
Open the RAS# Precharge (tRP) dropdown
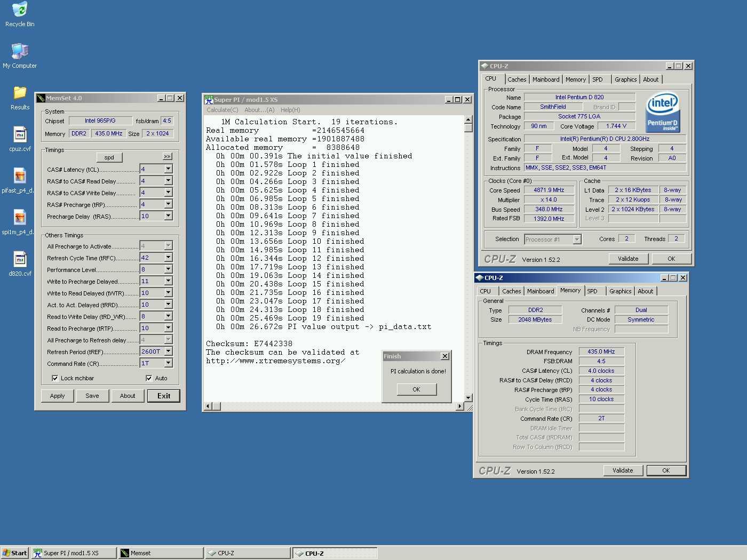point(168,204)
